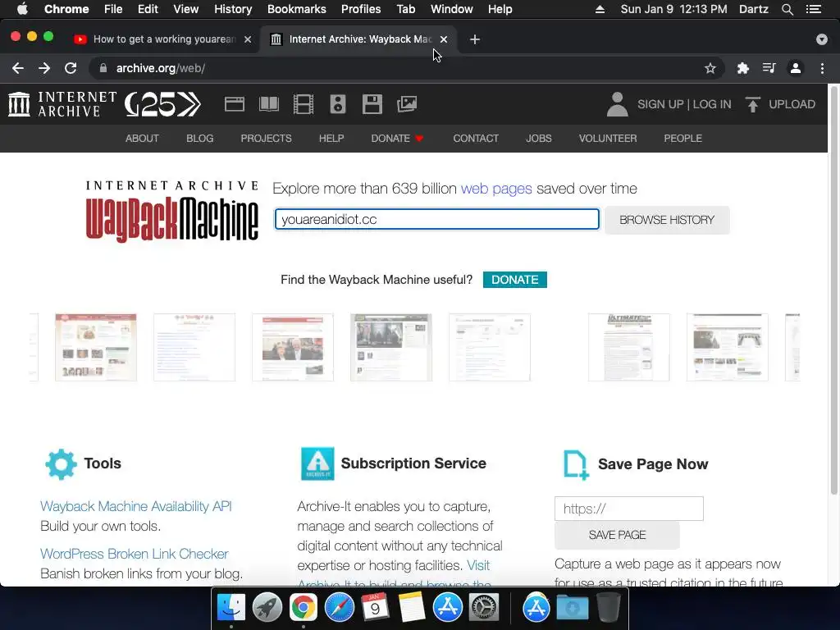Click the Wayback search field with youareanidiot.cc
The width and height of the screenshot is (840, 630).
(437, 219)
